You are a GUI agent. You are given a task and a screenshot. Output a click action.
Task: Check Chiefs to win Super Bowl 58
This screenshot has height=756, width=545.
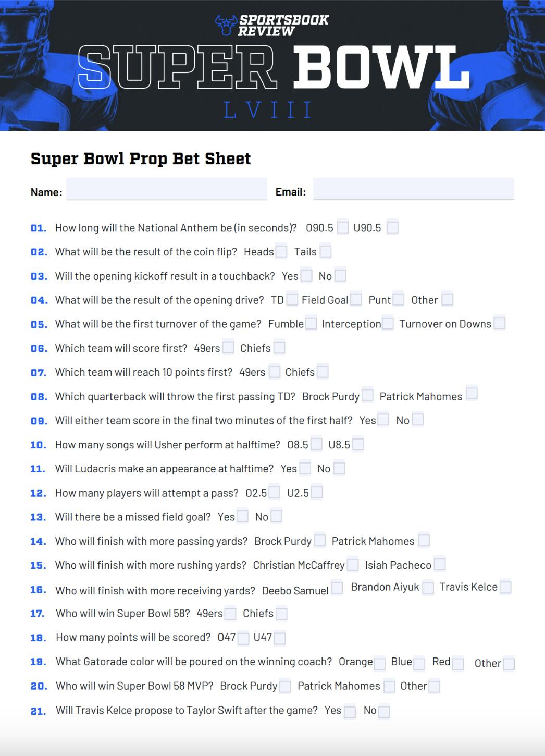[x=281, y=614]
